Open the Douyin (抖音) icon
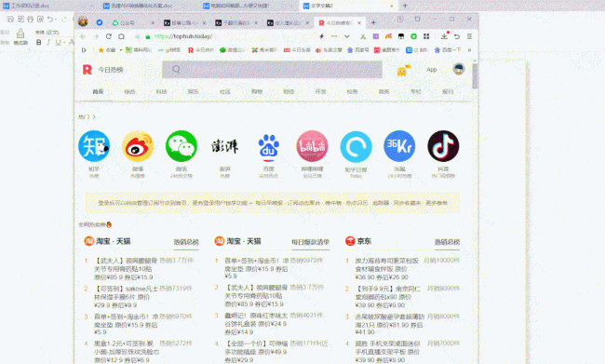The image size is (605, 364). click(x=443, y=146)
